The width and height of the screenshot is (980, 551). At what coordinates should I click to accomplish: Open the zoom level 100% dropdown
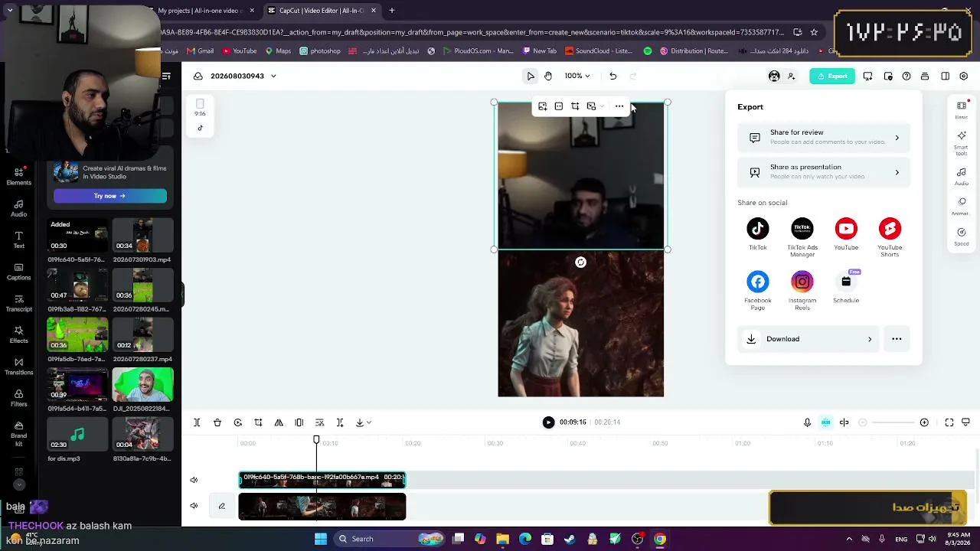coord(577,76)
